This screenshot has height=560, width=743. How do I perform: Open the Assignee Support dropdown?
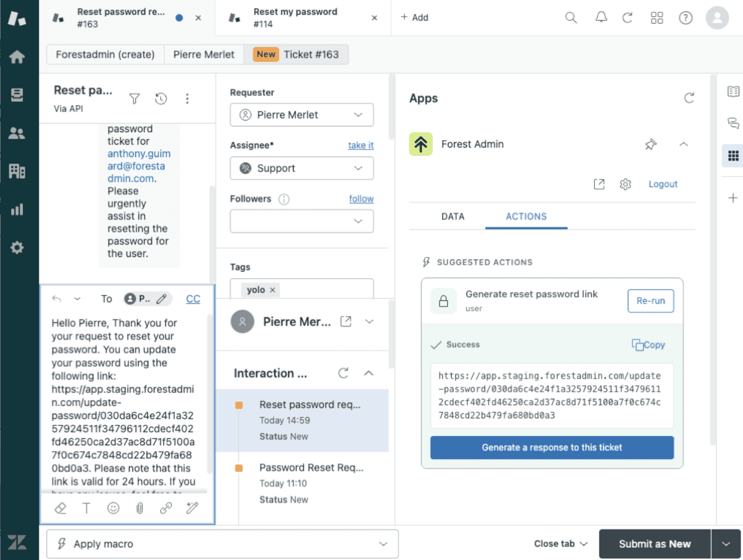point(301,168)
